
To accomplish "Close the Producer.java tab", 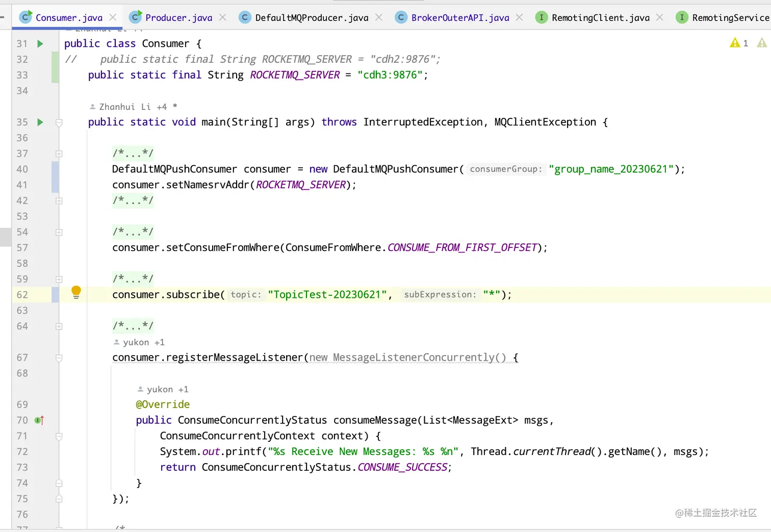I will (223, 17).
